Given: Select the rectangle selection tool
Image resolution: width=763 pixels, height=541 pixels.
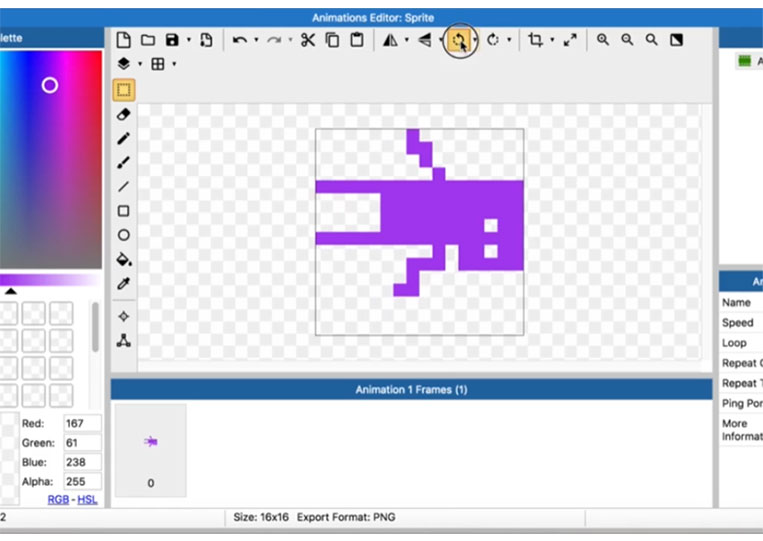Looking at the screenshot, I should coord(124,90).
